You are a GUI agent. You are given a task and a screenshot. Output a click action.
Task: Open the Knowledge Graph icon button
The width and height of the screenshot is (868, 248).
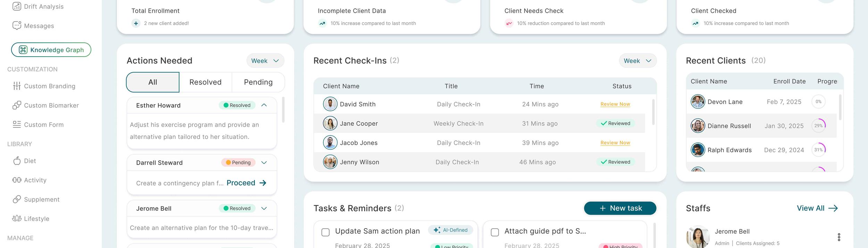[23, 50]
